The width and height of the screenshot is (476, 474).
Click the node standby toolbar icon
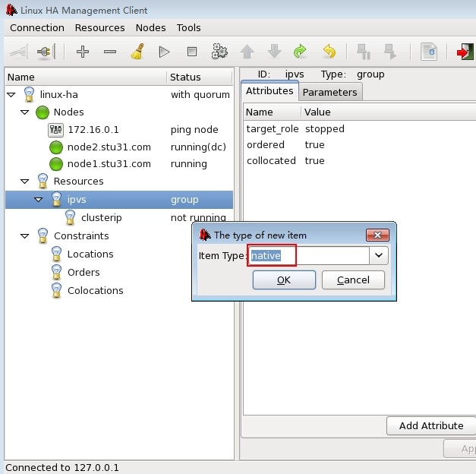pyautogui.click(x=364, y=52)
